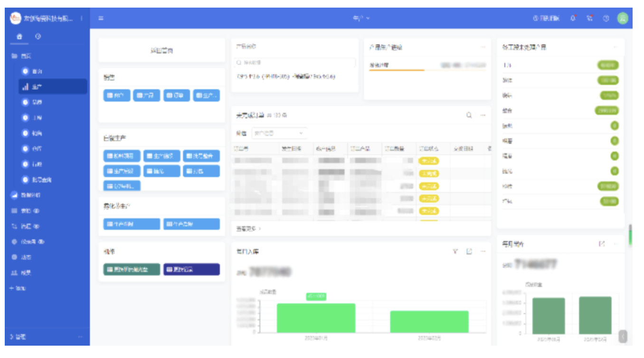Click the company logo at top left

[x=16, y=18]
